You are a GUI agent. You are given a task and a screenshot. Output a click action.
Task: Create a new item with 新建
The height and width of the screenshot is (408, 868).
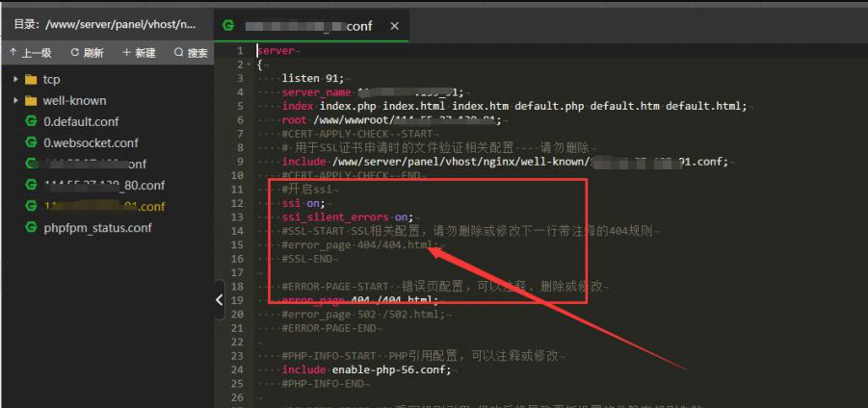[139, 53]
